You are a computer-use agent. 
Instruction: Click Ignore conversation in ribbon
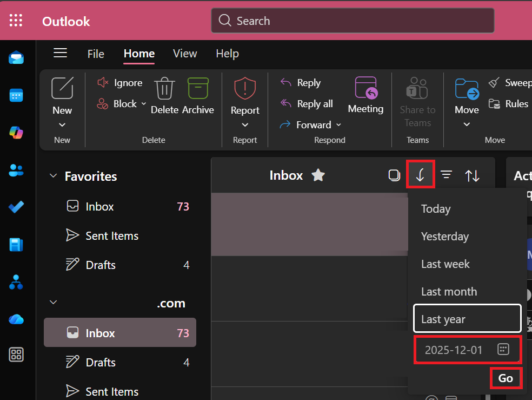tap(120, 82)
